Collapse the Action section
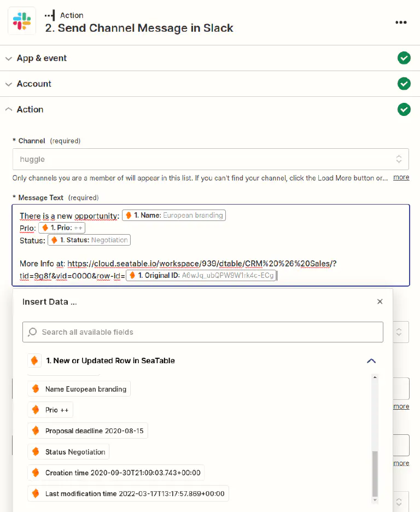Viewport: 420px width, 512px height. point(30,109)
